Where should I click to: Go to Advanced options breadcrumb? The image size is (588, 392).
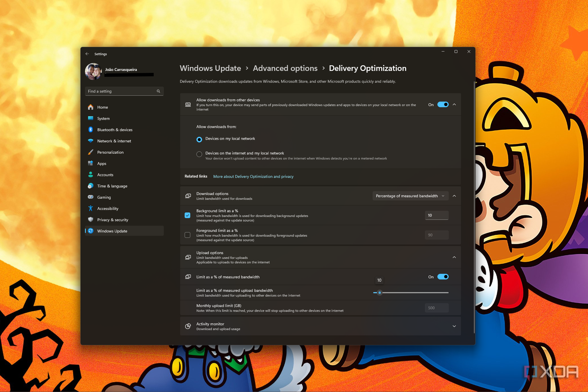click(x=285, y=68)
